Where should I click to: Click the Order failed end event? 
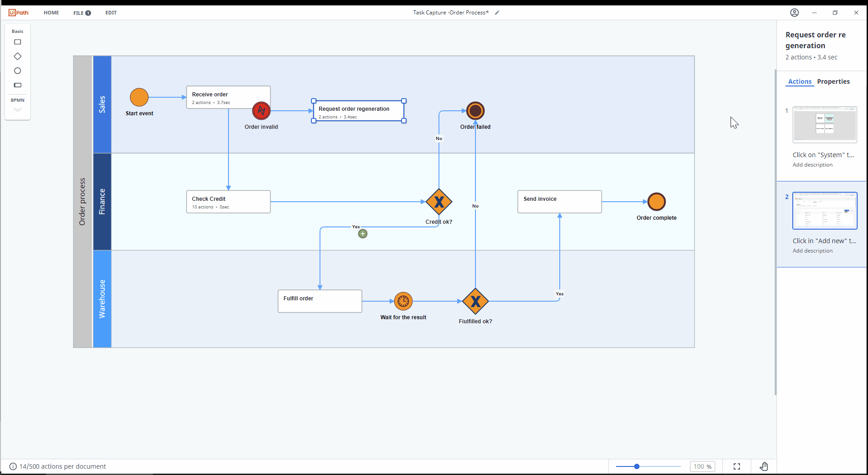click(x=475, y=111)
